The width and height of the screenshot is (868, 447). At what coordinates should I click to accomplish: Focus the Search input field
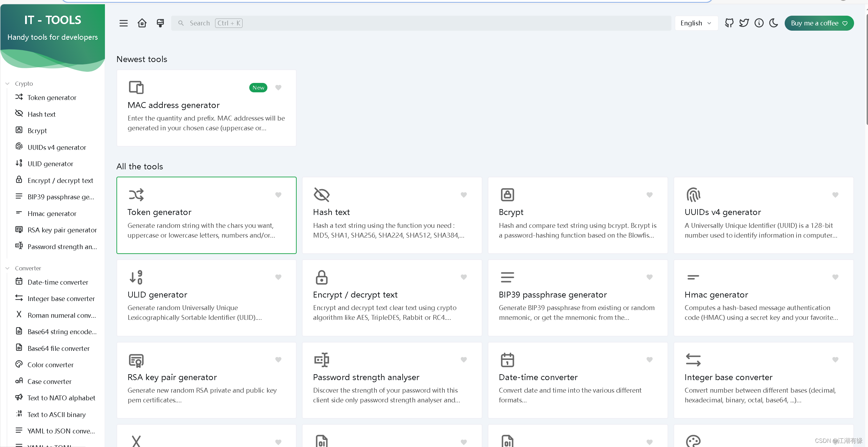pos(421,23)
